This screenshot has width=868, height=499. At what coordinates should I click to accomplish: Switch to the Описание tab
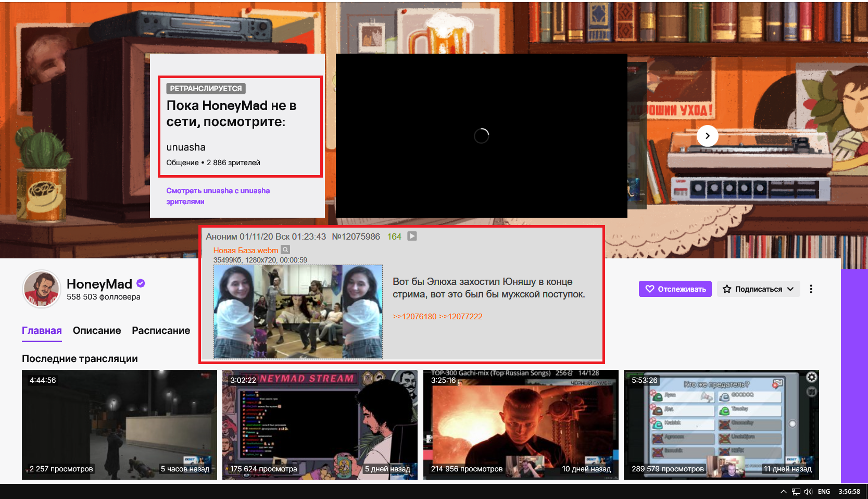(97, 330)
